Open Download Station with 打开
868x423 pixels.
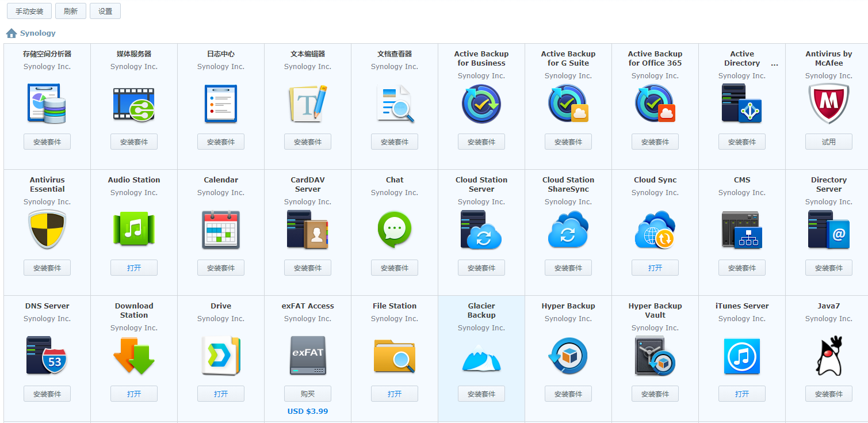pyautogui.click(x=134, y=394)
